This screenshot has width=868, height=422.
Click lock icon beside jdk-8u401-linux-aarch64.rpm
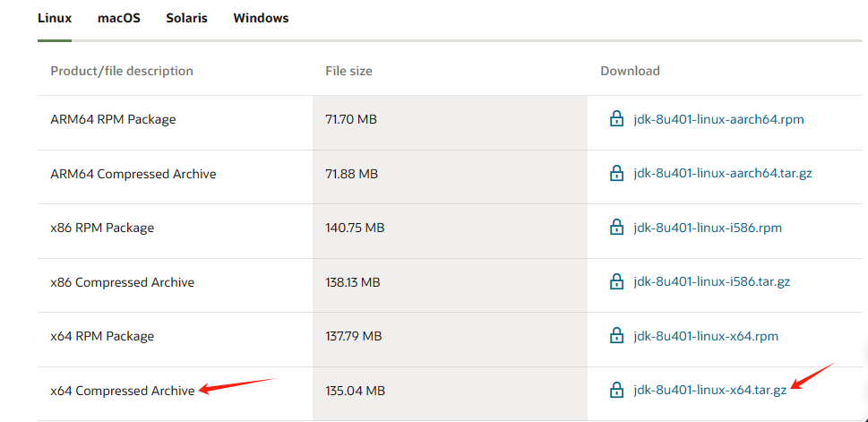pyautogui.click(x=616, y=118)
